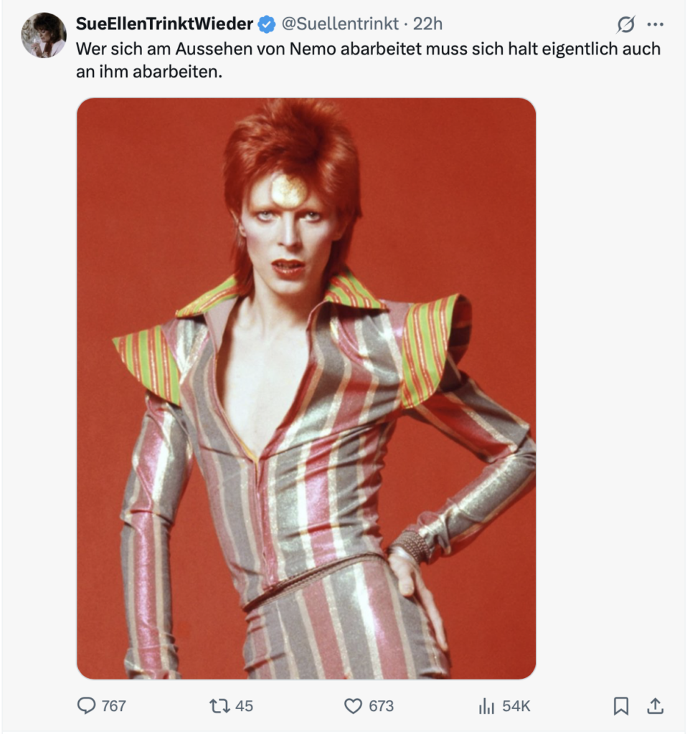Toggle the bookmark icon
Screen dimensions: 700x734
(621, 706)
